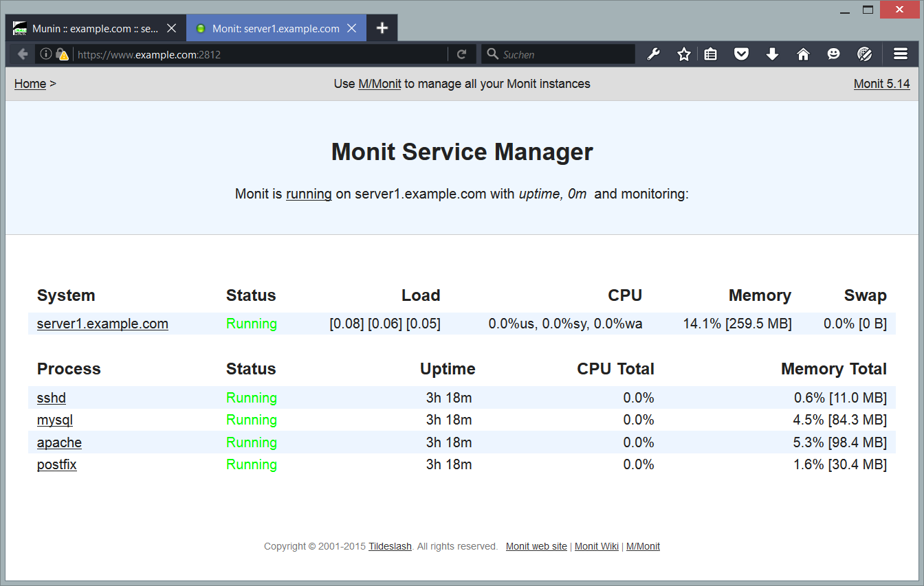Open downloads arrow icon

(x=772, y=54)
